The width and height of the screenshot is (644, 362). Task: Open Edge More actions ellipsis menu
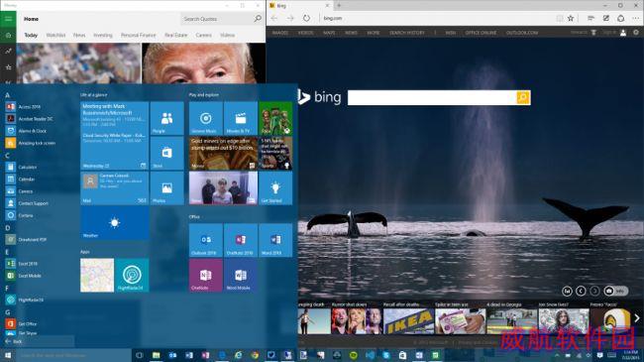636,18
